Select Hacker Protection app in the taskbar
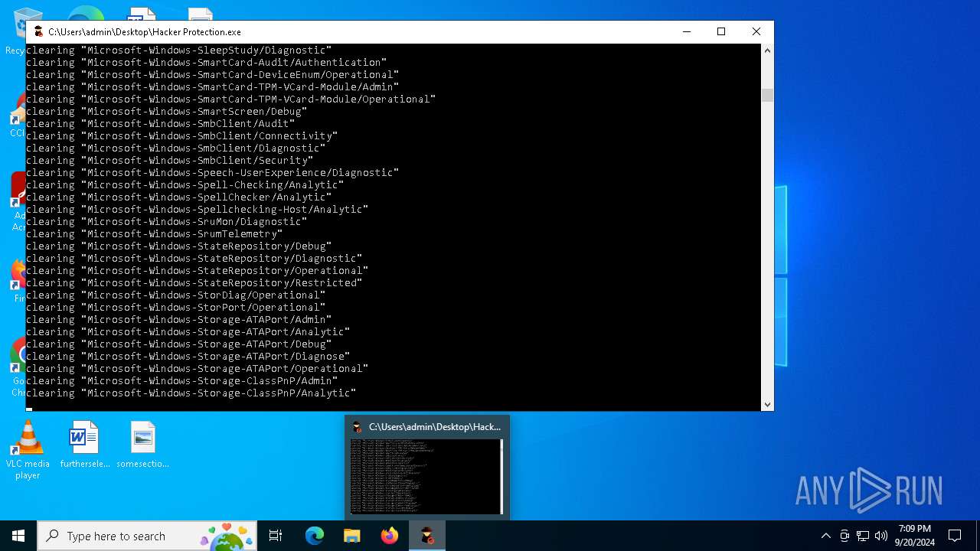 (427, 536)
